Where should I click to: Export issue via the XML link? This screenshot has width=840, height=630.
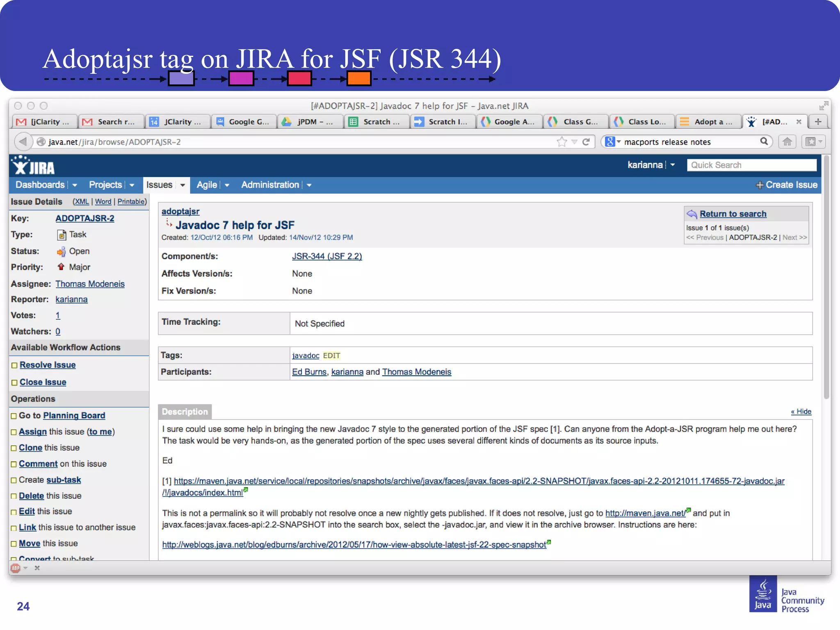tap(82, 201)
